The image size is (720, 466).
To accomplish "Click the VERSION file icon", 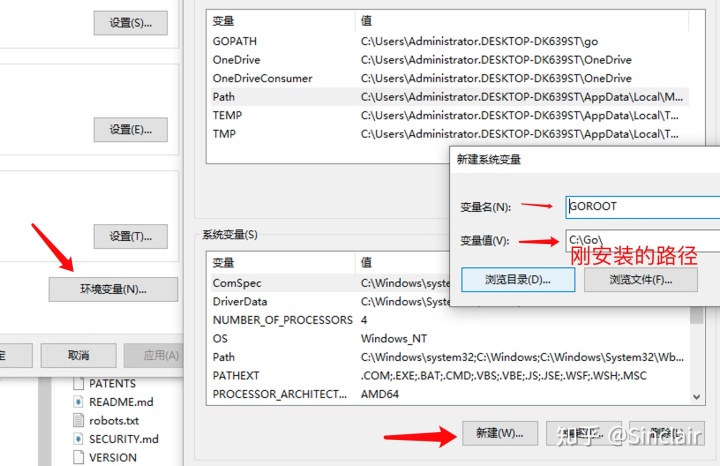I will tap(79, 458).
